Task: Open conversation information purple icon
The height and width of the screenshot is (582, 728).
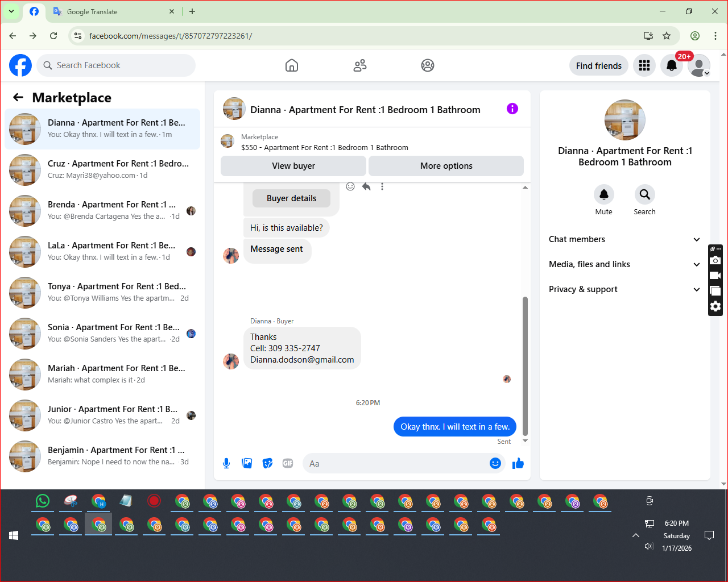Action: [512, 109]
